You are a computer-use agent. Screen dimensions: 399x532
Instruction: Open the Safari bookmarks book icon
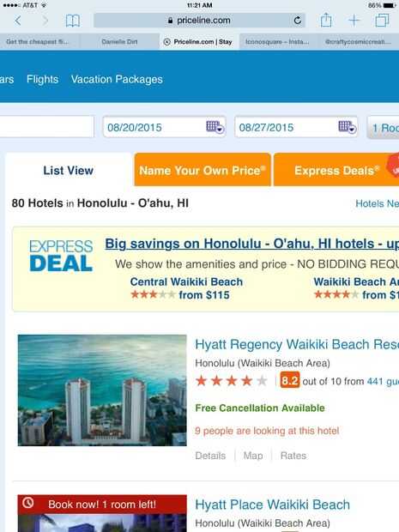click(73, 21)
